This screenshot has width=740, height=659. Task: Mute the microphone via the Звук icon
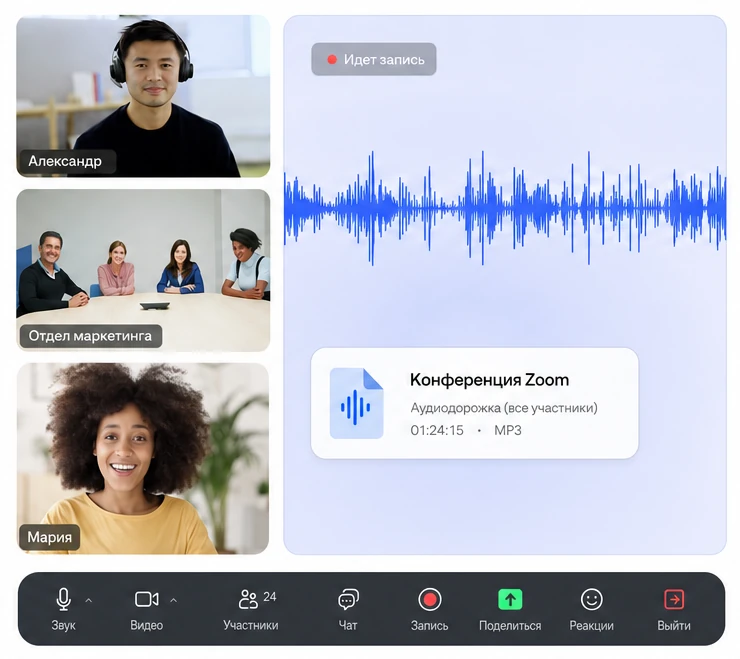pos(63,600)
